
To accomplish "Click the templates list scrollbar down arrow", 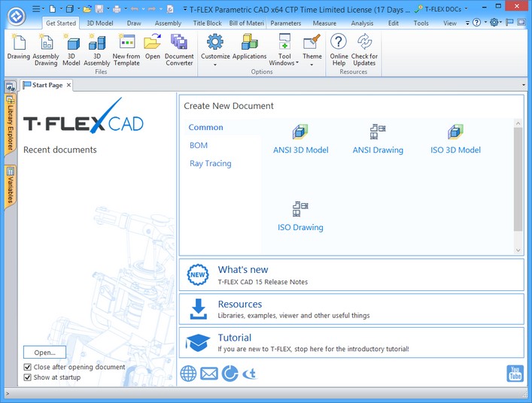I will pos(518,250).
